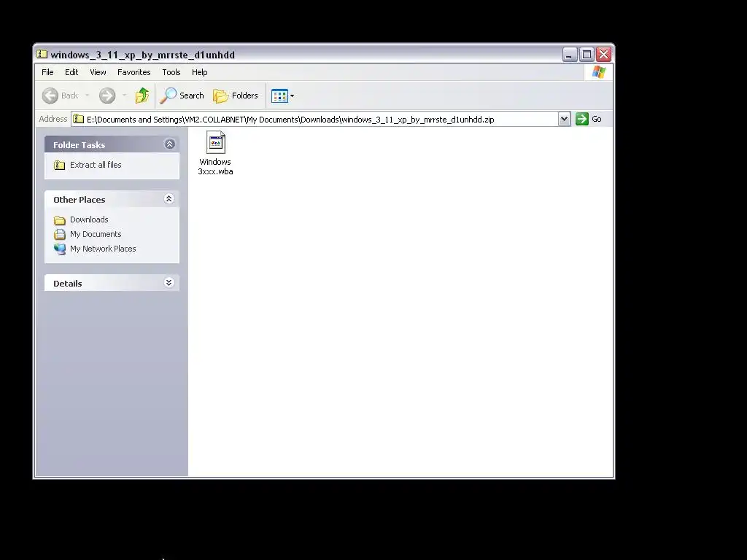Click the Folder Tasks header text
Image resolution: width=747 pixels, height=560 pixels.
[x=79, y=145]
